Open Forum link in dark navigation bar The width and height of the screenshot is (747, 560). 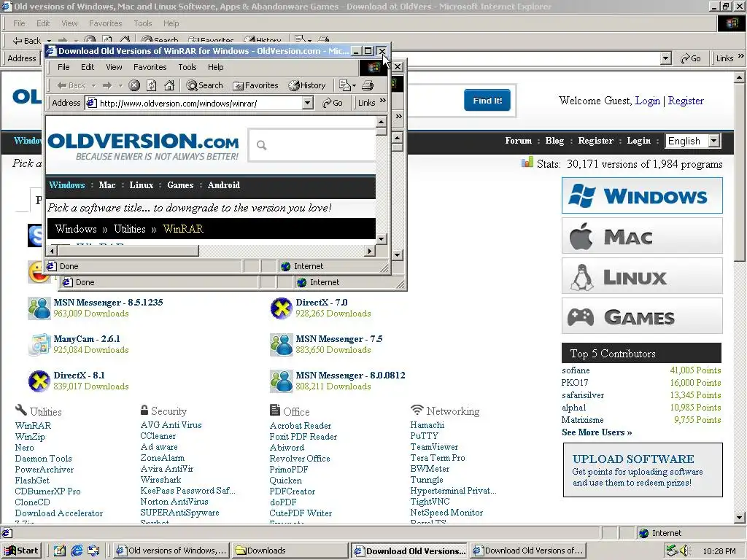point(519,141)
